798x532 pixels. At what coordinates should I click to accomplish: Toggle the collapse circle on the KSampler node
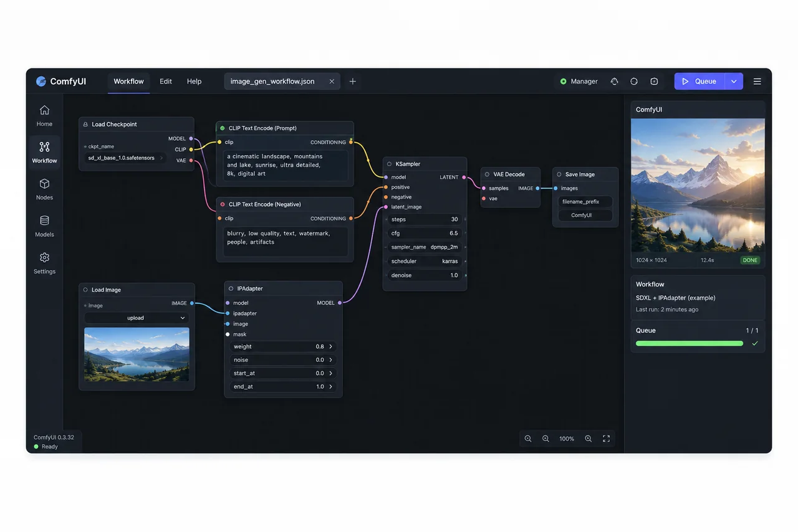tap(390, 164)
